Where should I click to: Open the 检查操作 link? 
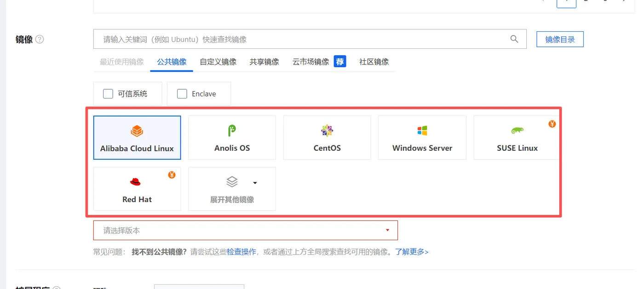tap(241, 252)
